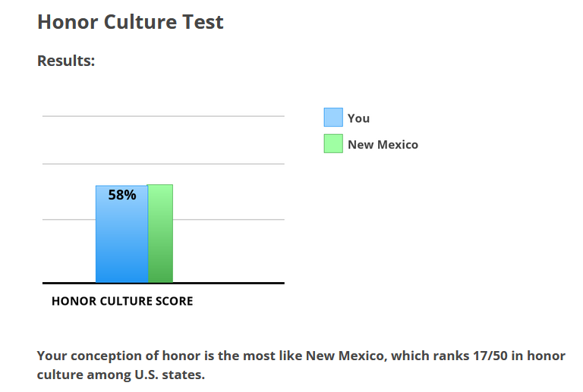The image size is (583, 392).
Task: Select the New Mexico legend label
Action: tap(383, 144)
